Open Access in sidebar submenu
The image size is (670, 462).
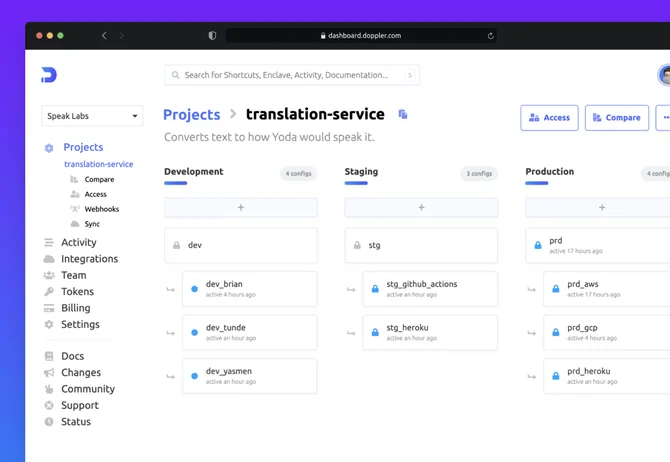click(x=95, y=194)
